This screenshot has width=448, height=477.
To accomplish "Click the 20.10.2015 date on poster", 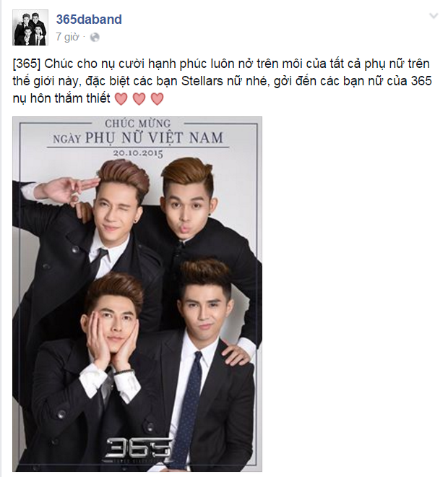I will pyautogui.click(x=138, y=153).
